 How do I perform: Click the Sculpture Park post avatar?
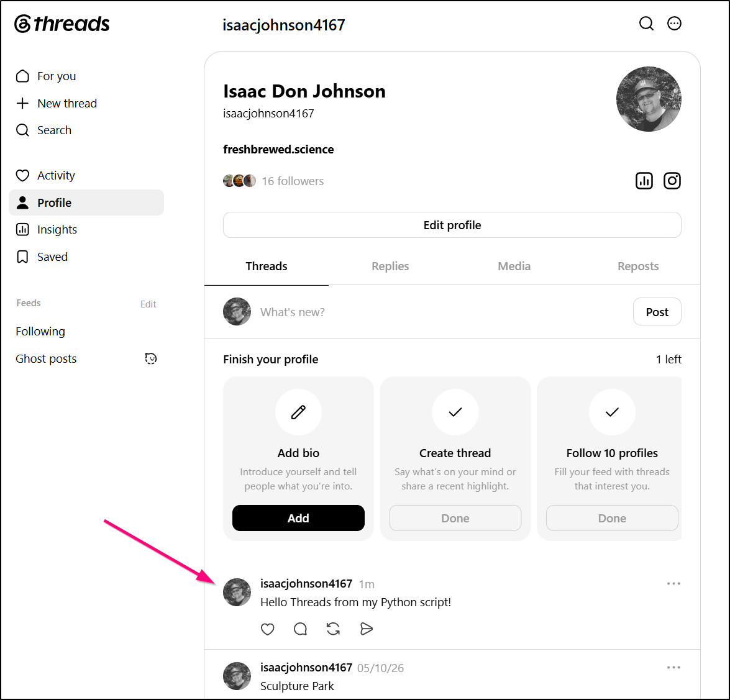coord(237,676)
